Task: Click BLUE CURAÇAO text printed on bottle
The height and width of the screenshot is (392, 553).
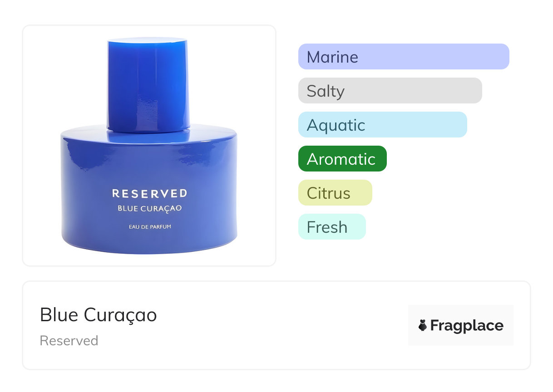Action: [x=149, y=208]
